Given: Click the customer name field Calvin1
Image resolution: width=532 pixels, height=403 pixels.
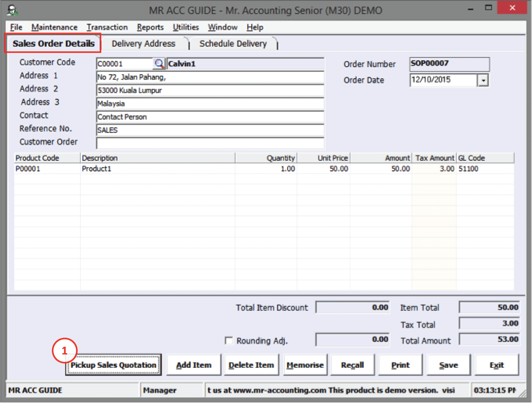Looking at the screenshot, I should click(x=245, y=64).
